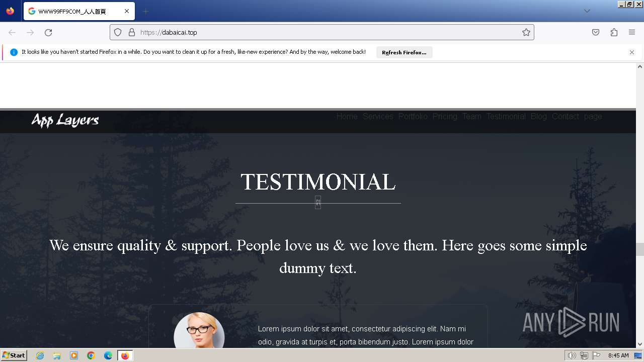Open the Extensions puzzle icon
This screenshot has height=362, width=644.
tap(614, 32)
